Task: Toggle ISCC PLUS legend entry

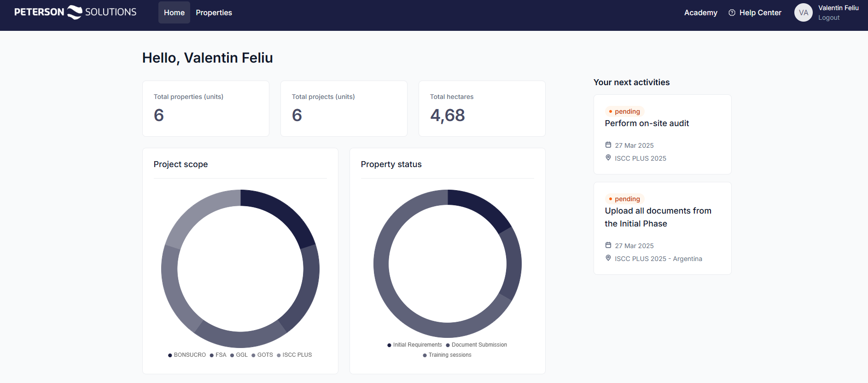Action: point(294,355)
